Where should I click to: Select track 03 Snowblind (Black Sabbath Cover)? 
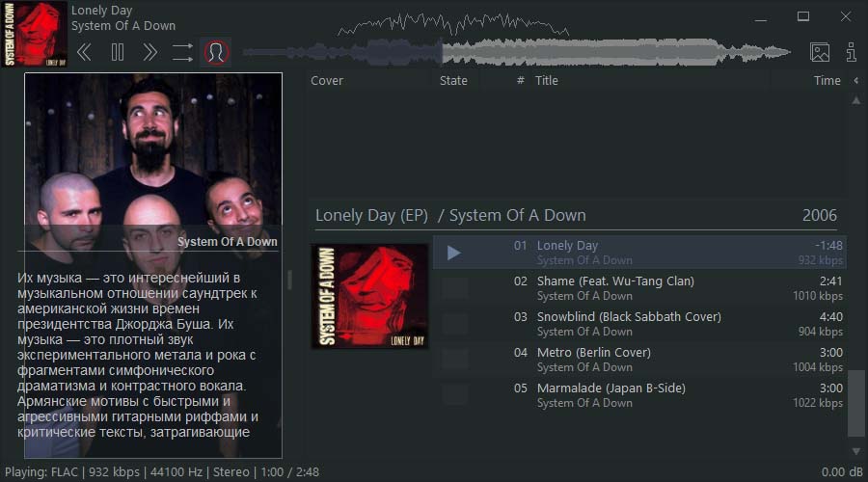click(639, 324)
